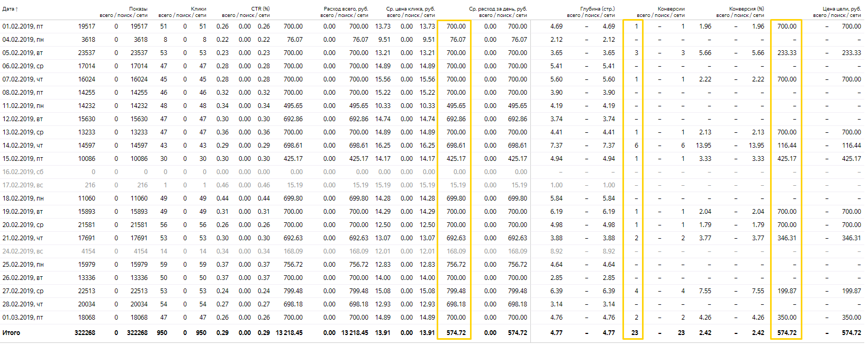Screen dimensions: 868x344
Task: Select the greyed row dated 16.02.2019, сб
Action: pos(431,172)
